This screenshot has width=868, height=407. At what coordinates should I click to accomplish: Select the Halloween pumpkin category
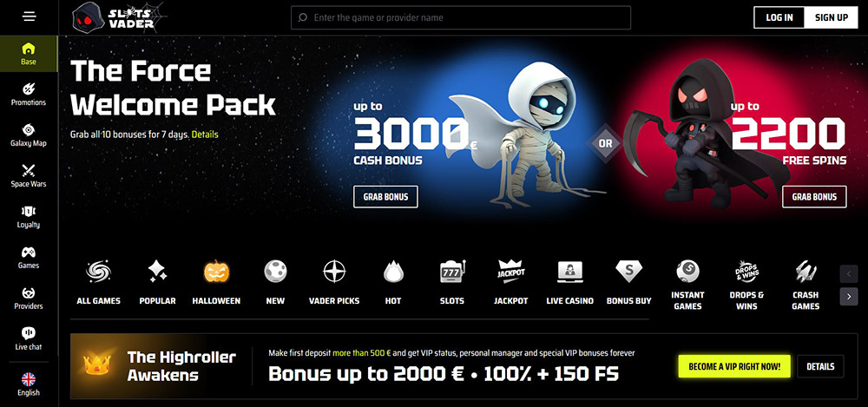click(216, 272)
